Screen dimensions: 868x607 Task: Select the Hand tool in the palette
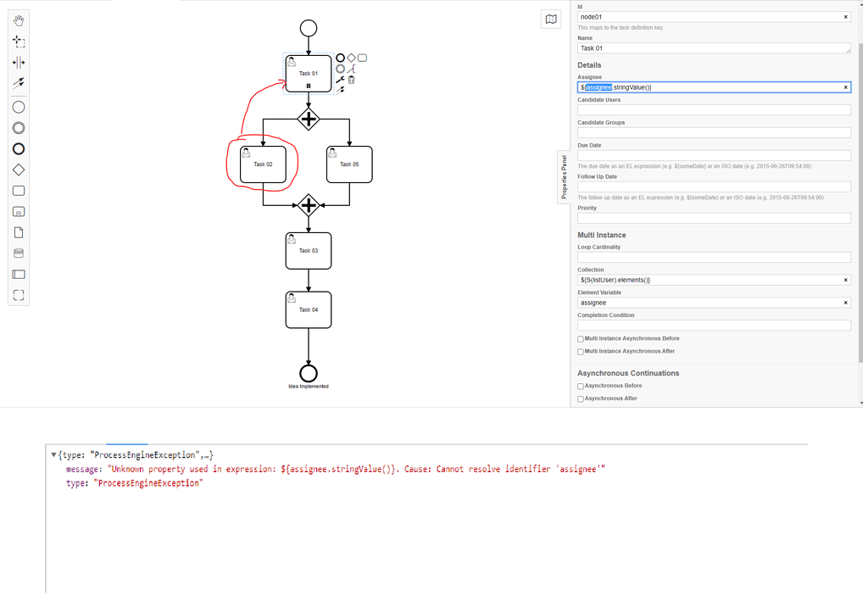[x=18, y=20]
